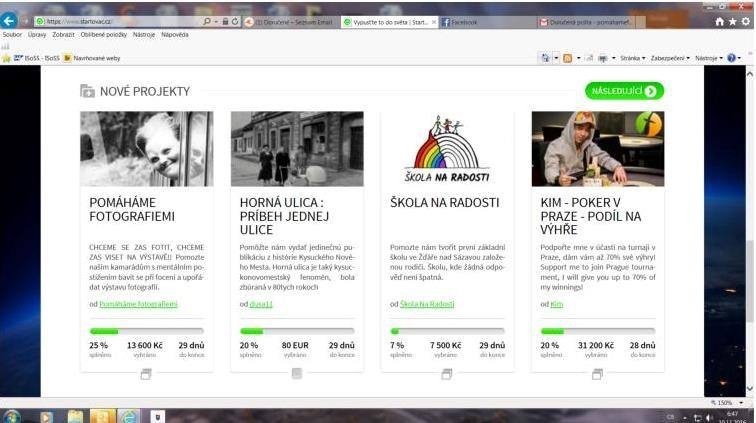The width and height of the screenshot is (756, 423).
Task: Open ISoSS bookmark in favorites bar
Action: click(37, 58)
